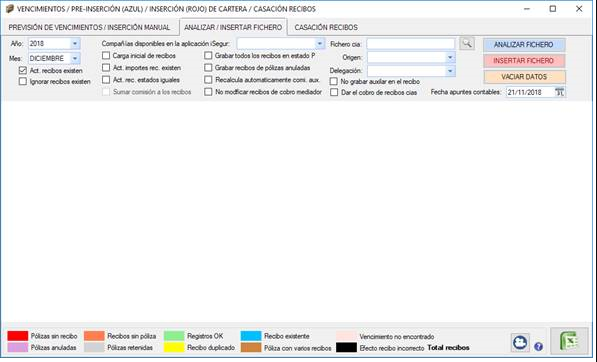
Task: Click the Vencimiento no encontrado legend text
Action: (397, 336)
